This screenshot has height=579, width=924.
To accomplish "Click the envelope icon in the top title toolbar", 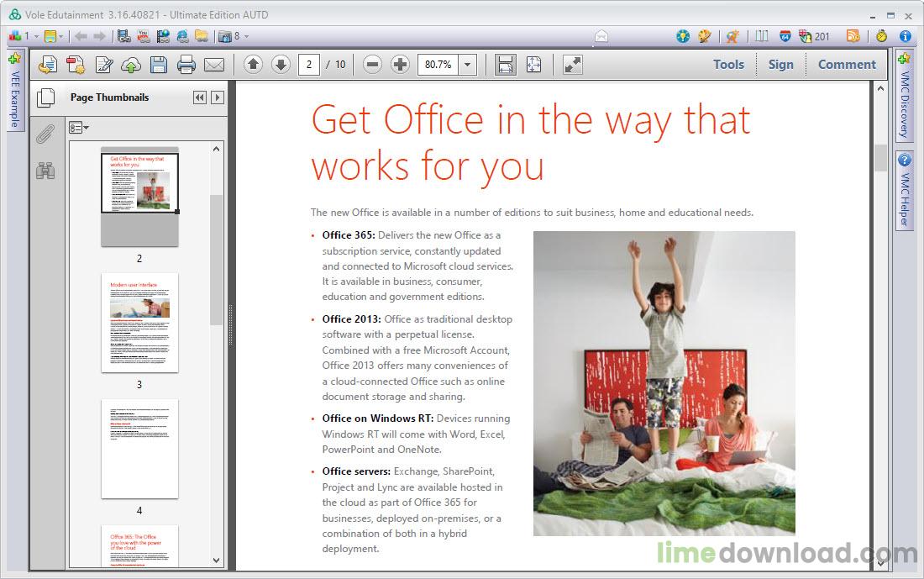I will 601,37.
